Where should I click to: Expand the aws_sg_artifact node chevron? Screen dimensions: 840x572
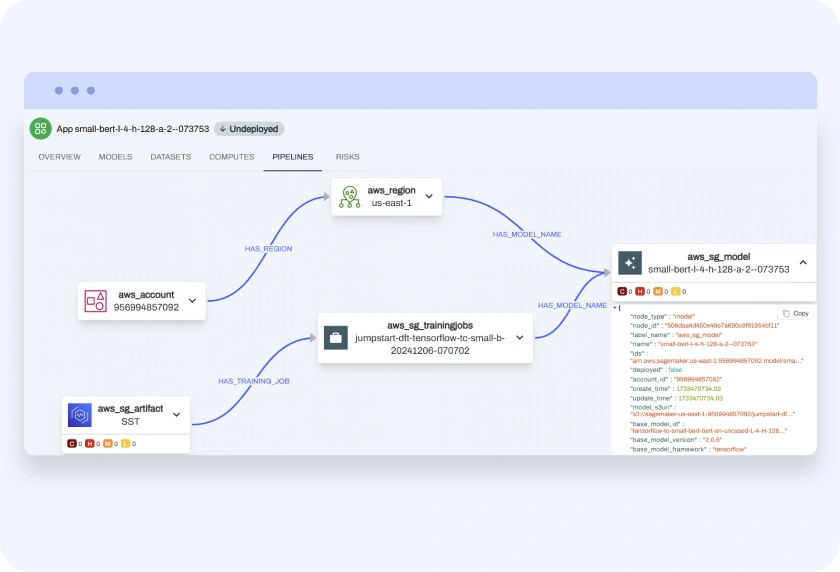tap(176, 415)
